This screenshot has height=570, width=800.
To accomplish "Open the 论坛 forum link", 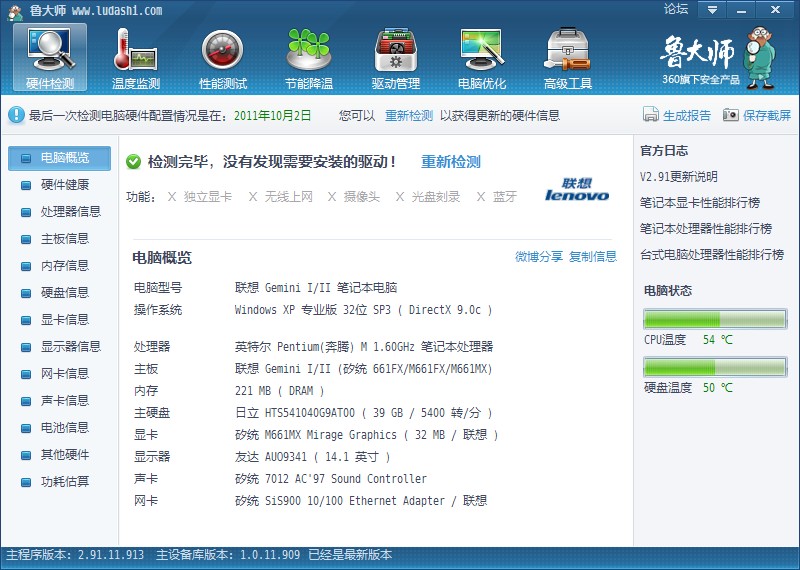I will pyautogui.click(x=676, y=9).
